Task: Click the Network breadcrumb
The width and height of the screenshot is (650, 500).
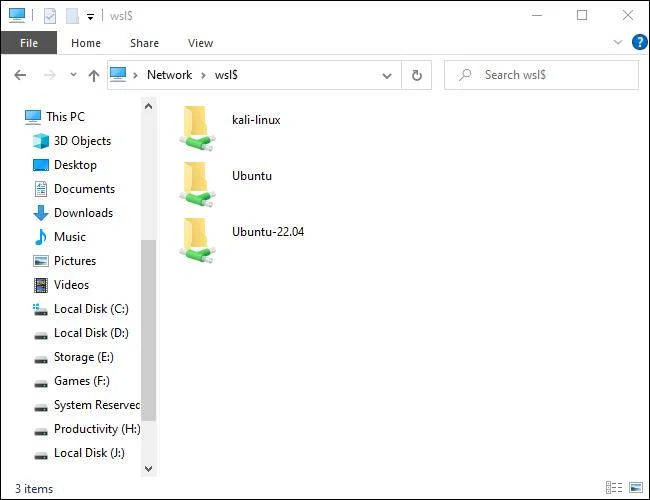Action: (170, 75)
